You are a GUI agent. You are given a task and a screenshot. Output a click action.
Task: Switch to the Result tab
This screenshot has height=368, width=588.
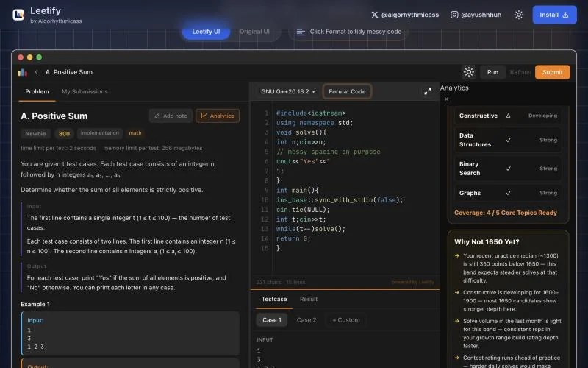[309, 299]
